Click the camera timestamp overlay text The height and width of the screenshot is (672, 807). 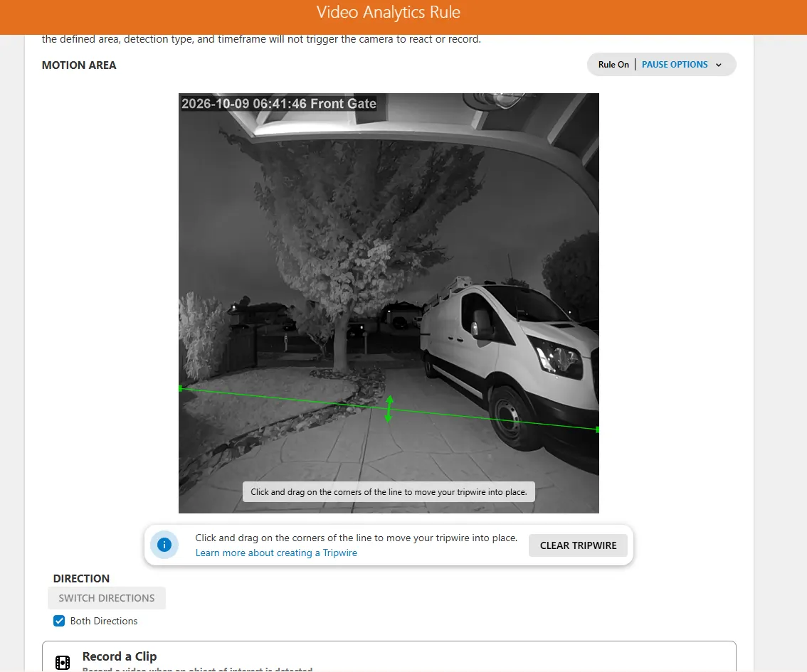point(278,104)
